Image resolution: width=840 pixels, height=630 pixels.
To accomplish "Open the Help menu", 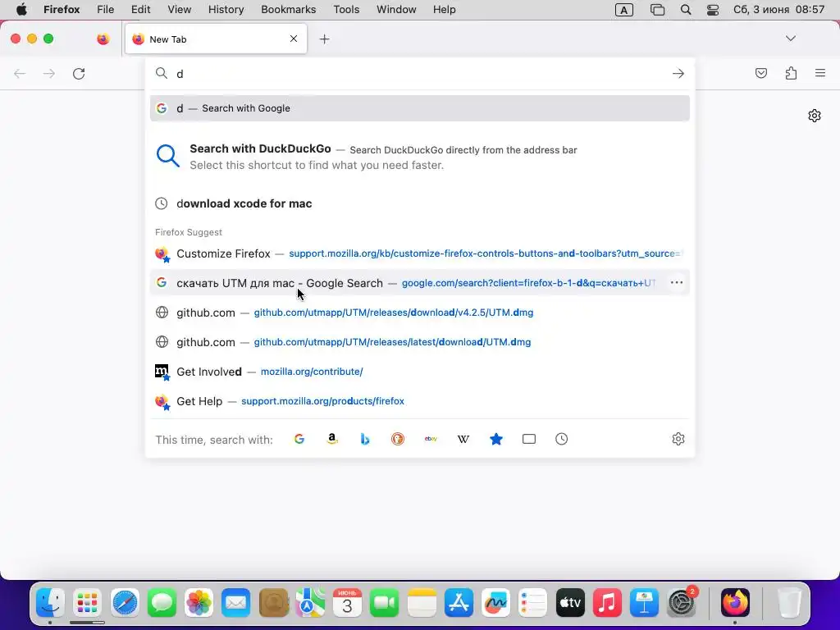I will tap(444, 10).
